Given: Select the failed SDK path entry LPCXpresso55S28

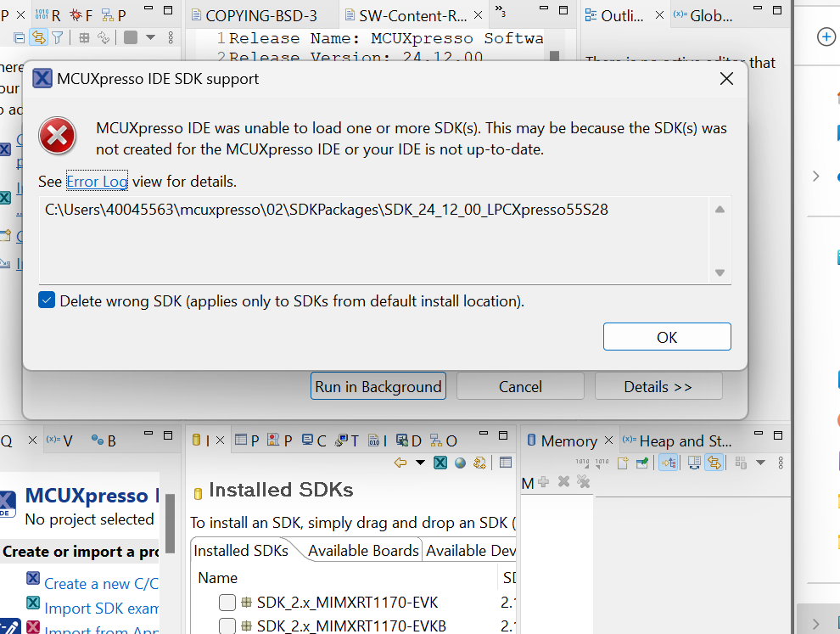Looking at the screenshot, I should tap(327, 210).
